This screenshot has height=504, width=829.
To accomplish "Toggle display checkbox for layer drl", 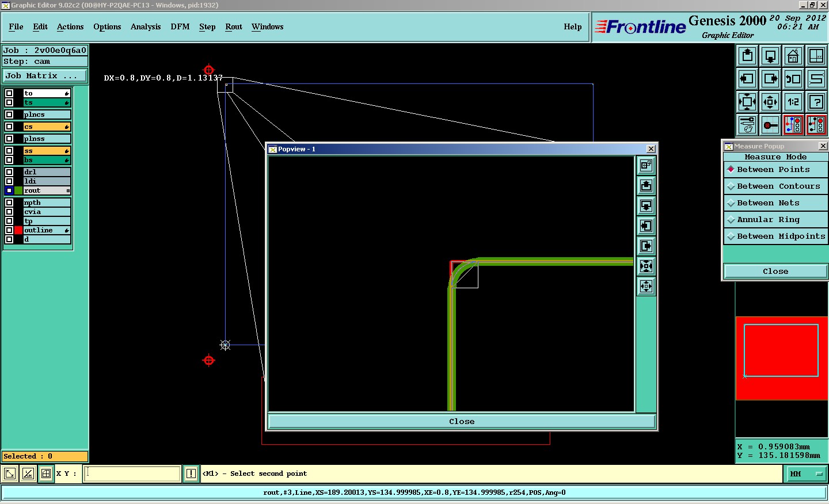I will (9, 172).
